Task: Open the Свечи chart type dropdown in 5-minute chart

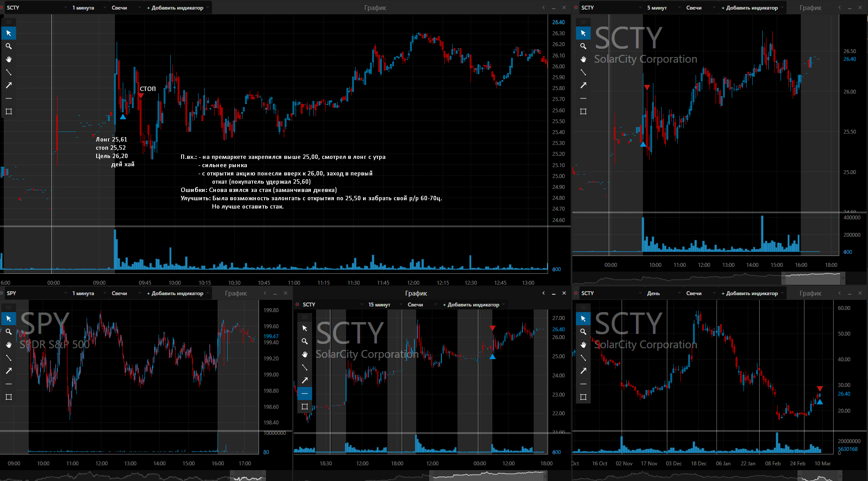Action: (699, 8)
